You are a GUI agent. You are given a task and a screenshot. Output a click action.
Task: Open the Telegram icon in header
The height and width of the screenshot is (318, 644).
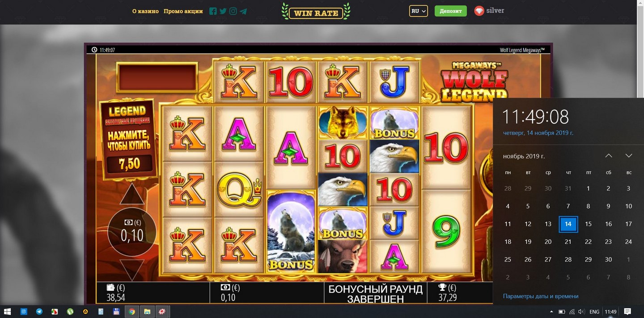tap(243, 12)
